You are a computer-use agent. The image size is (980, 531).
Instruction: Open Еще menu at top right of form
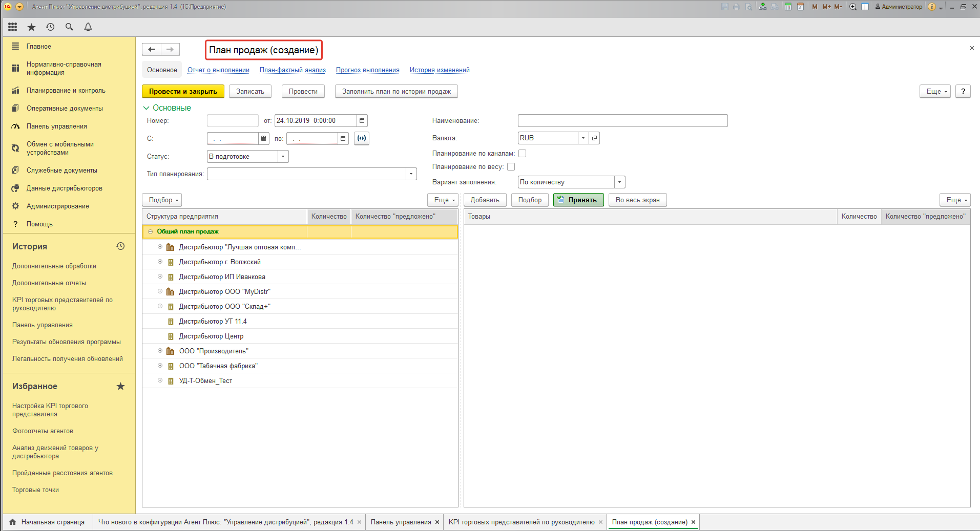[935, 91]
